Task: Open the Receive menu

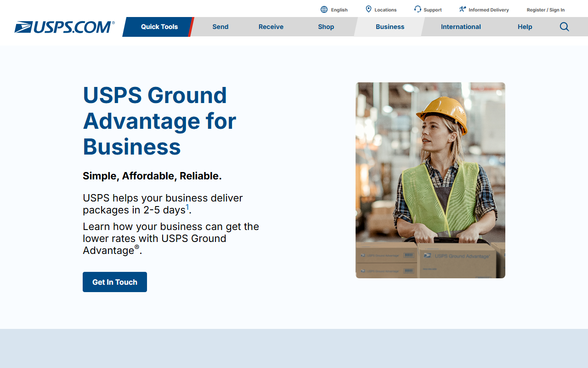Action: click(x=271, y=27)
